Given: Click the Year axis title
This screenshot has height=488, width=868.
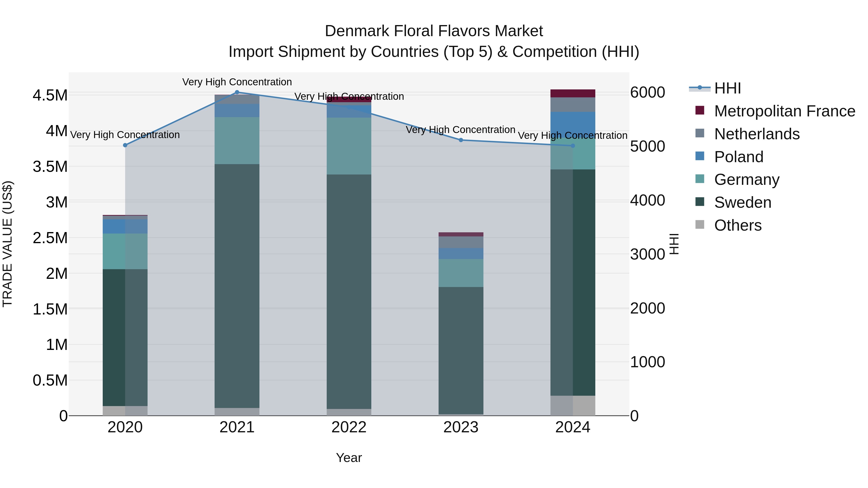Looking at the screenshot, I should click(x=349, y=458).
